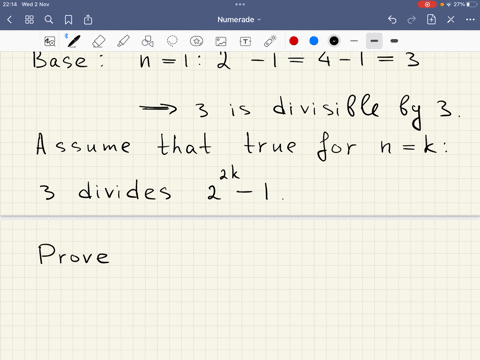Tap the handwritten word 'divisible'

(x=326, y=106)
